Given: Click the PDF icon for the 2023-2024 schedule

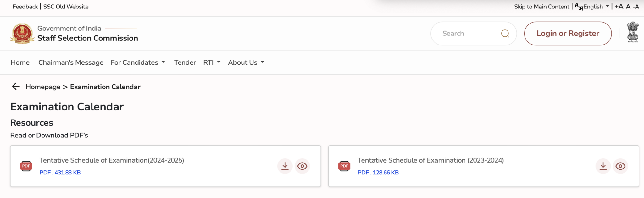Looking at the screenshot, I should 344,166.
